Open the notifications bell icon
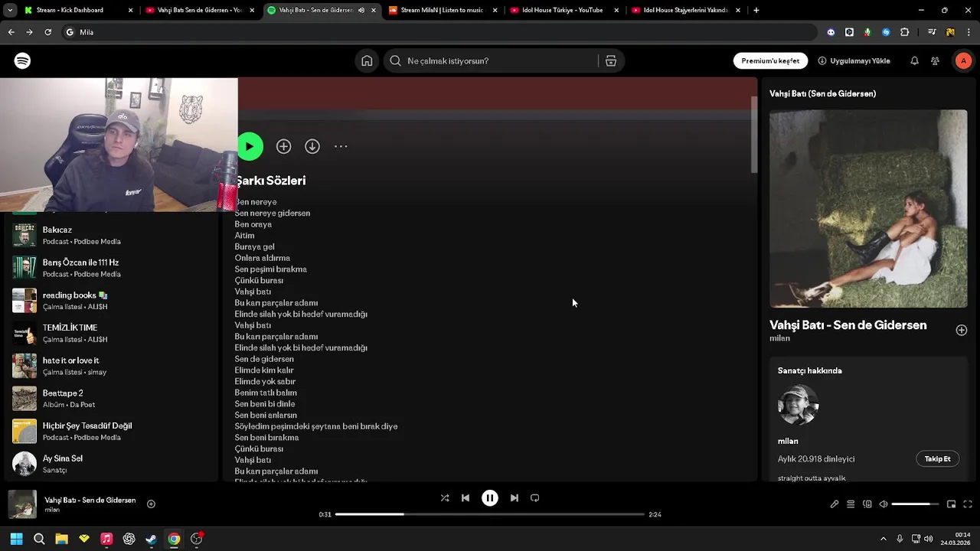 tap(914, 60)
